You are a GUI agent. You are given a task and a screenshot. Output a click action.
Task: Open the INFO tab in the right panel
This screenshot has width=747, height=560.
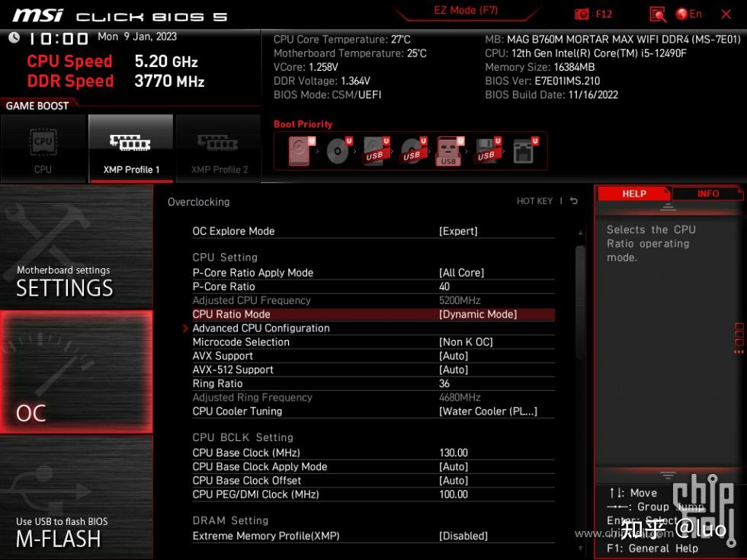[708, 193]
